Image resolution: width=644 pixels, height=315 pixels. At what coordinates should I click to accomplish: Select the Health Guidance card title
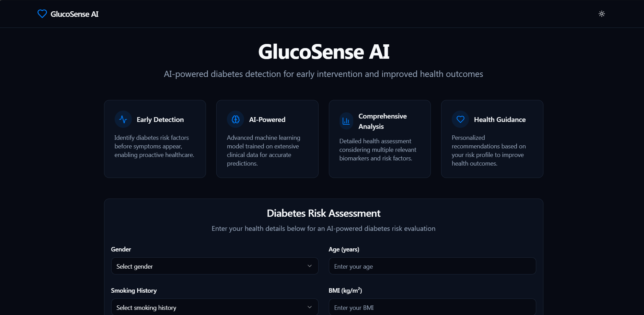[499, 120]
